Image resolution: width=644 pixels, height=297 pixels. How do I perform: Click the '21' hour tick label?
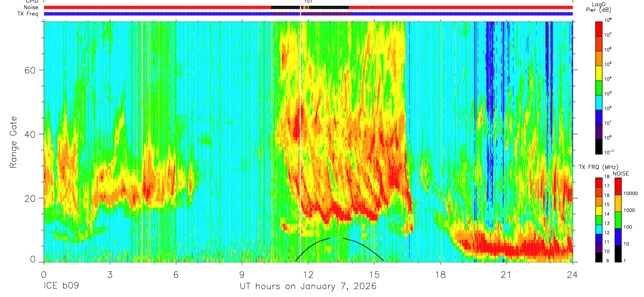click(x=507, y=274)
